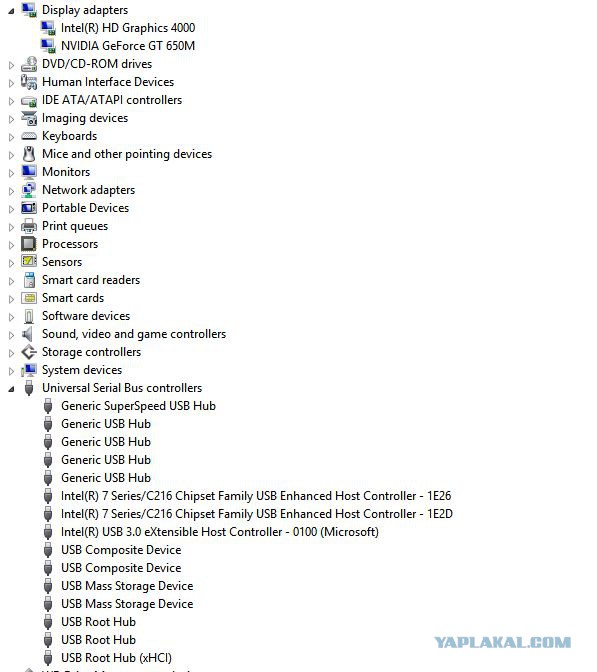Image resolution: width=597 pixels, height=672 pixels.
Task: Click the Generic SuperSpeed USB Hub icon
Action: (x=48, y=406)
